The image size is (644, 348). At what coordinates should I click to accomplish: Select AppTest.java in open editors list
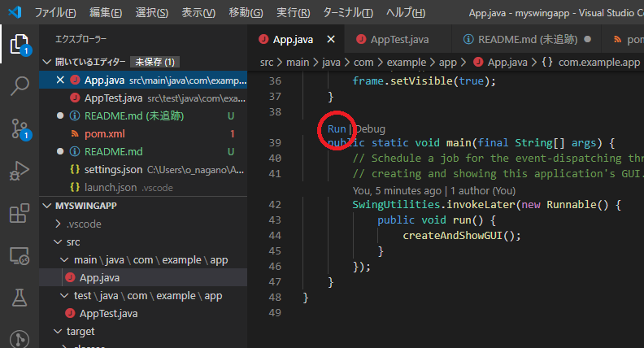[x=143, y=98]
